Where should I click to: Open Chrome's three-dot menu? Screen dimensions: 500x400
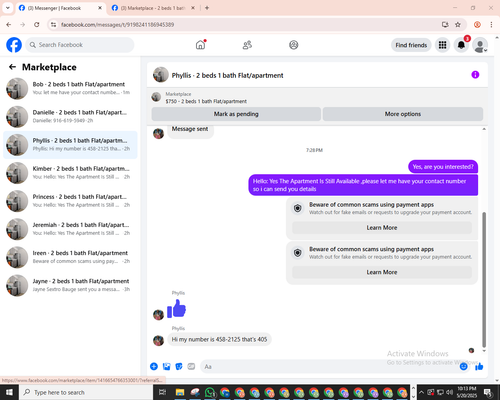[491, 25]
